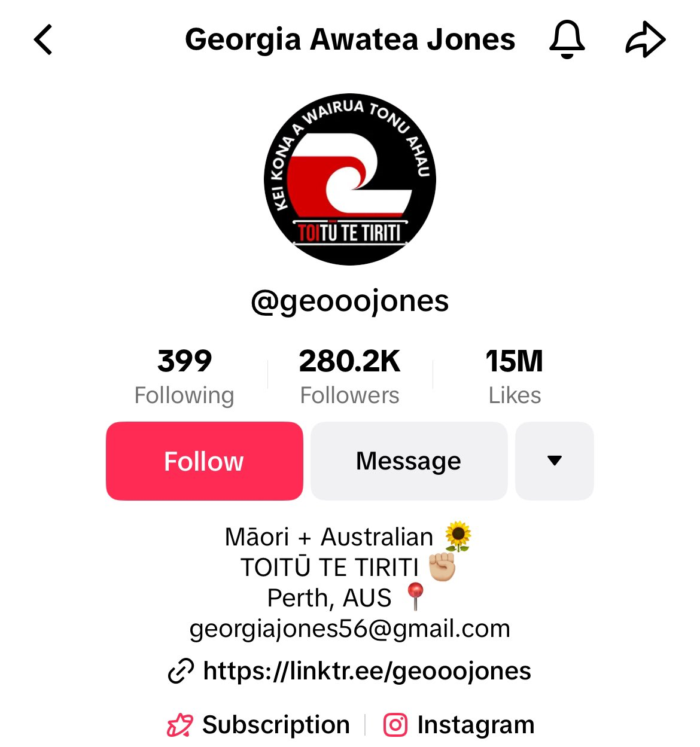Screen dimensions: 700x747
Task: Tap the Georgia Awatea Jones title
Action: click(x=350, y=39)
